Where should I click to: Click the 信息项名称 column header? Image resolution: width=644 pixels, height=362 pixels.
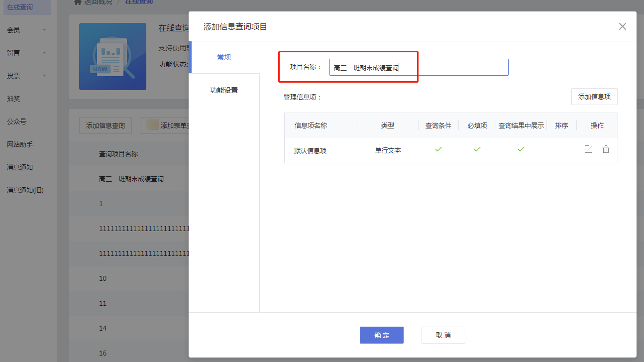pos(311,125)
